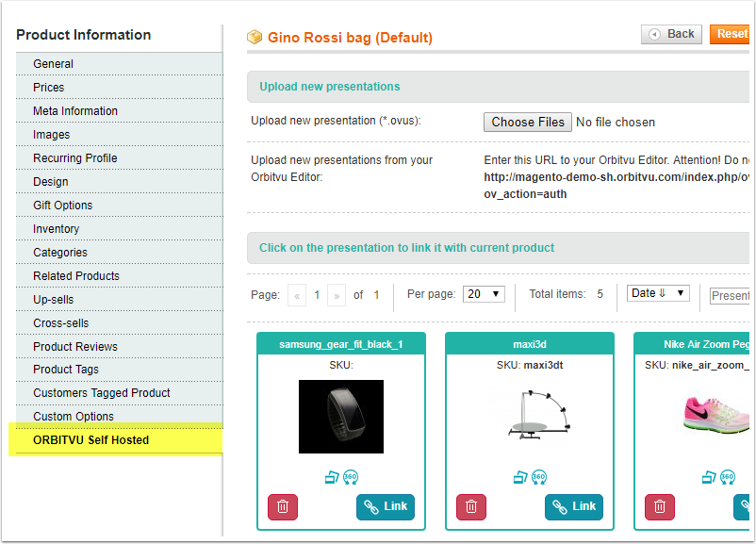Click the 'Total items: 5' text
Image resolution: width=756 pixels, height=544 pixels.
[566, 294]
